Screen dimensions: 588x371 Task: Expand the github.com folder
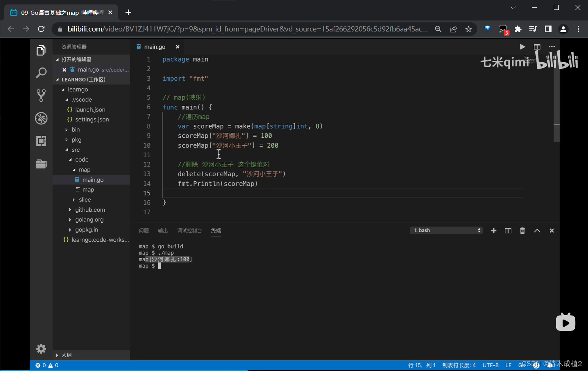pos(91,210)
